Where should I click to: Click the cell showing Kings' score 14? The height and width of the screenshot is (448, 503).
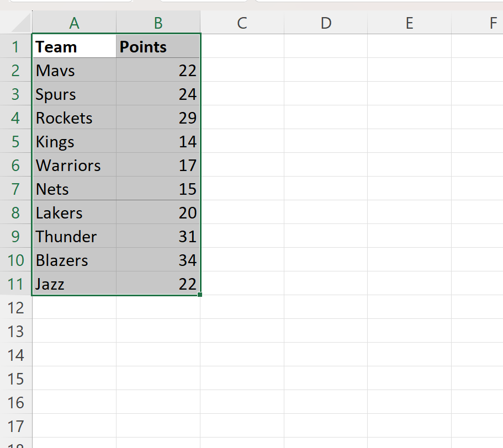pos(158,141)
